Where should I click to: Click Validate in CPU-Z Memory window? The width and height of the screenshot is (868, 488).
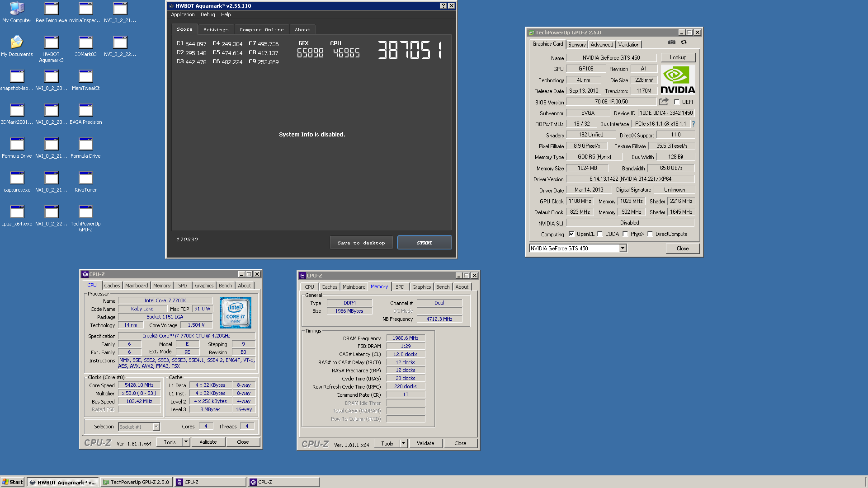[x=425, y=443]
